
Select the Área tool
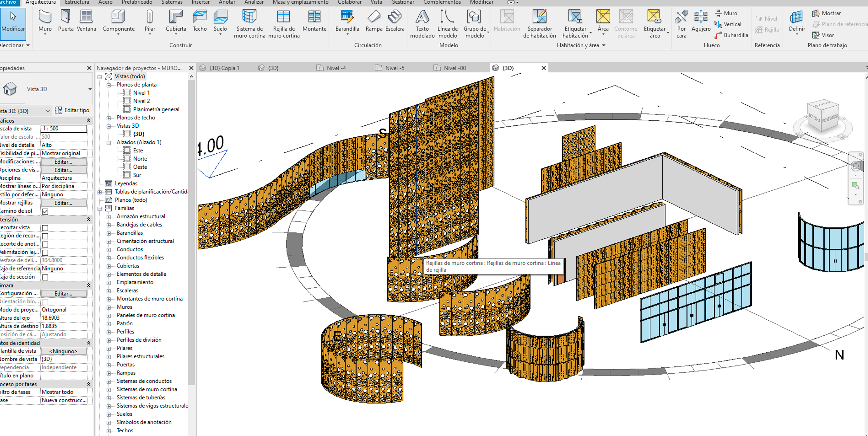click(x=603, y=22)
